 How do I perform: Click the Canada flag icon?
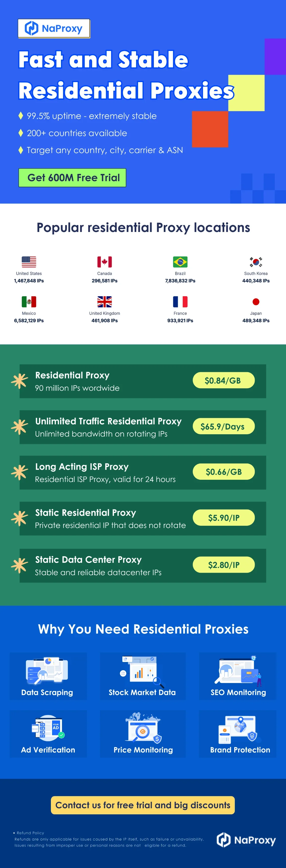point(104,262)
